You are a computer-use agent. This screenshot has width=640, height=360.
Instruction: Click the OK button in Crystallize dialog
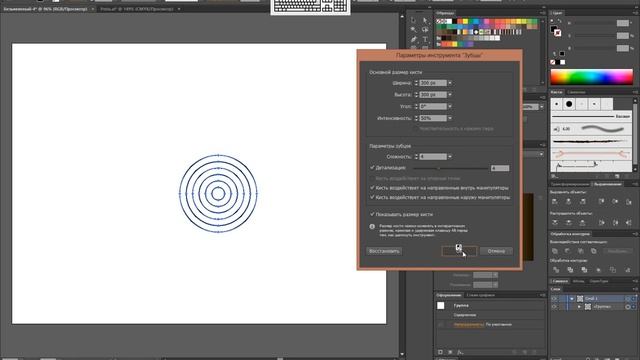click(459, 251)
